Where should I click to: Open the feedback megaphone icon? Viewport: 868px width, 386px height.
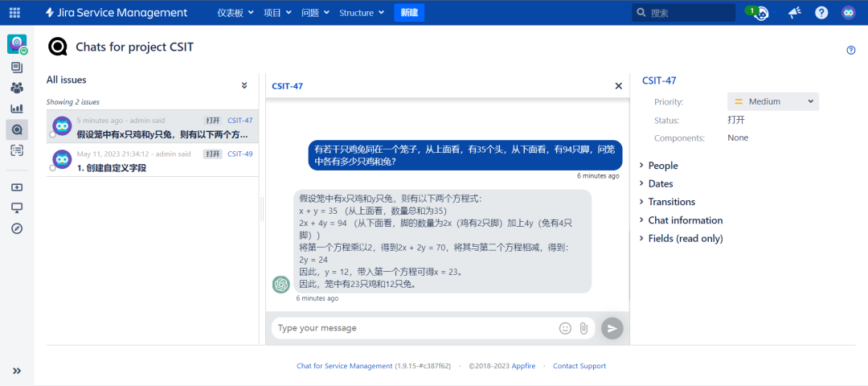point(795,12)
